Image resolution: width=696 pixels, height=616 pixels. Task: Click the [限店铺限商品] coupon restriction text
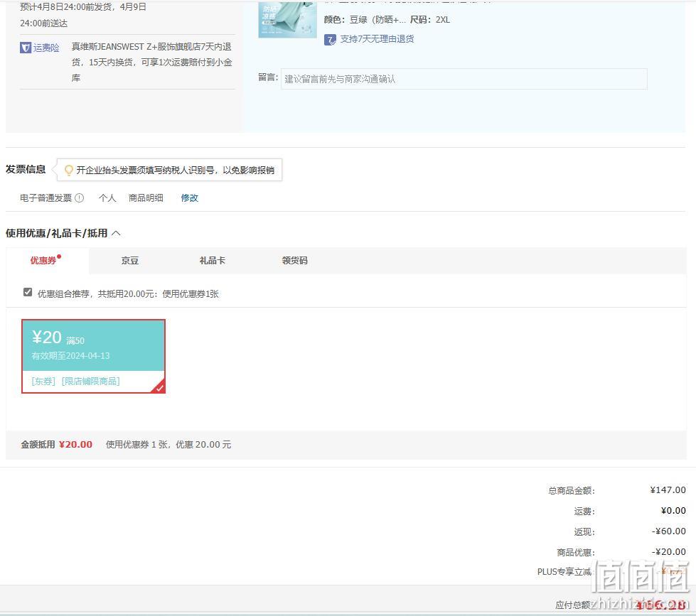[90, 382]
